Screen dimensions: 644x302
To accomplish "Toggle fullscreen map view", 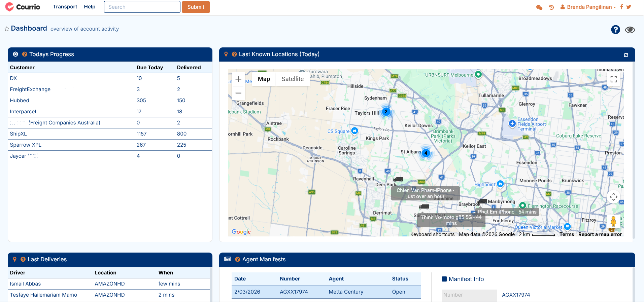I will pos(614,79).
